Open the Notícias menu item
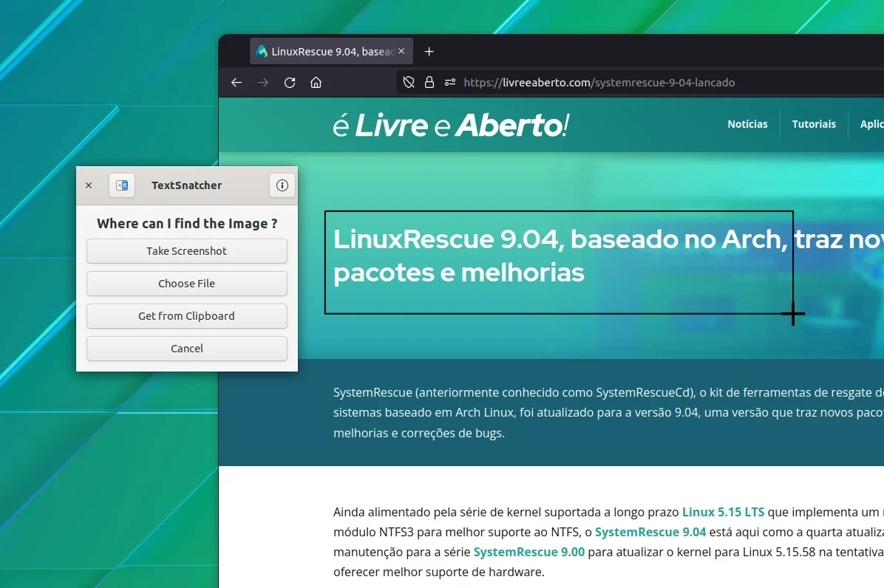 (x=747, y=124)
